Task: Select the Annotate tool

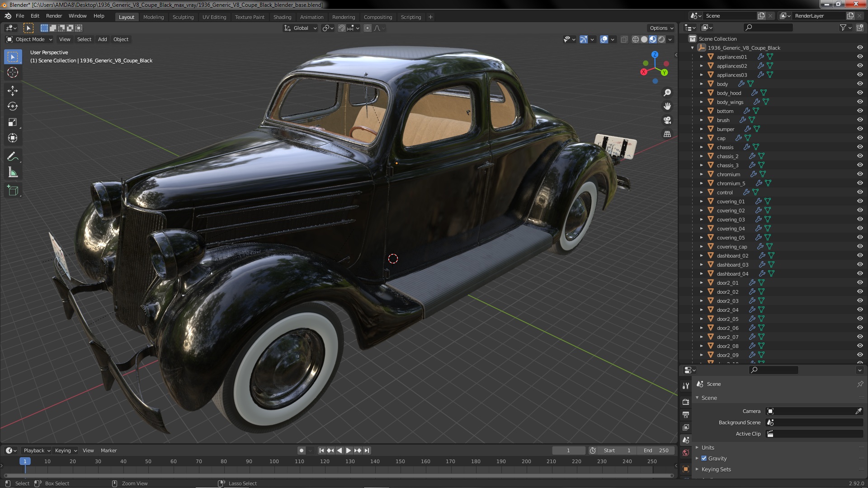Action: point(13,157)
